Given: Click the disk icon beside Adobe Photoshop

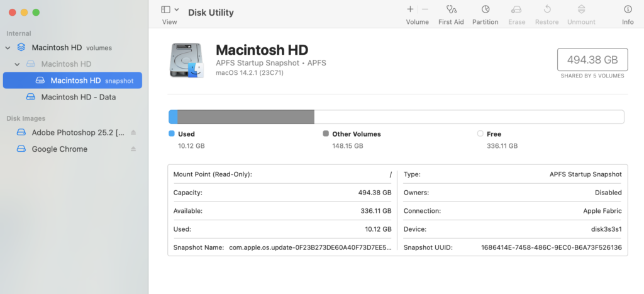Looking at the screenshot, I should (x=21, y=132).
